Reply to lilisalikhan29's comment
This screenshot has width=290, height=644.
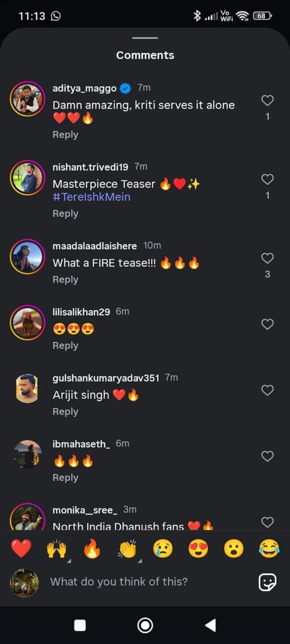(65, 346)
